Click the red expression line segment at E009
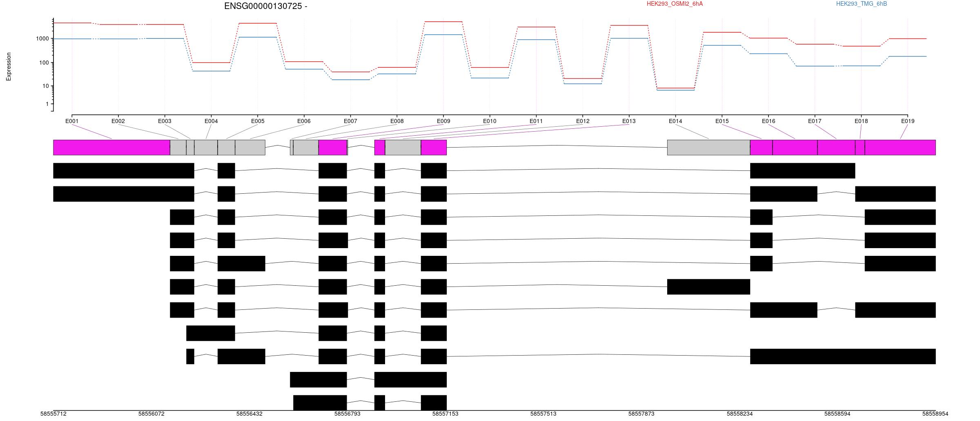980x421 pixels. click(x=443, y=22)
